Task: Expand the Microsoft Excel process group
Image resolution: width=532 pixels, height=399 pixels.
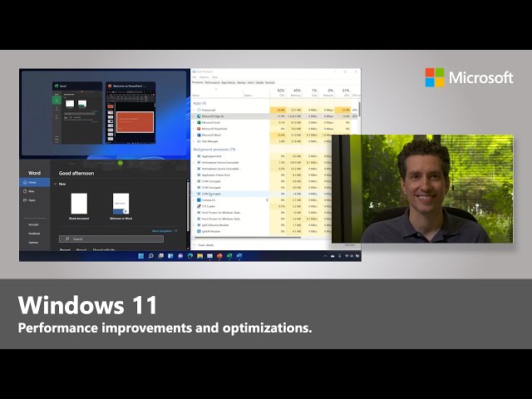Action: click(194, 122)
